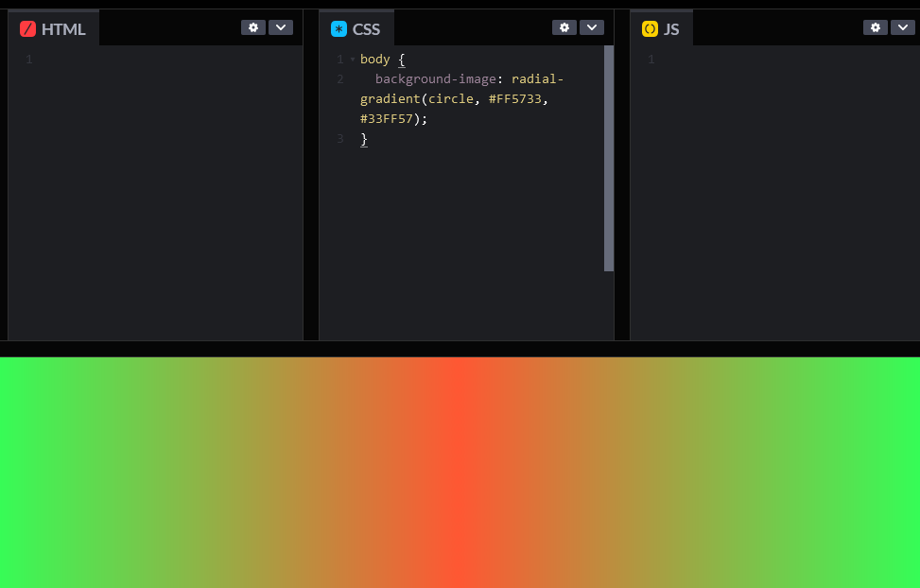Click the '#33FF57' color value
Viewport: 920px width, 588px height.
point(387,118)
